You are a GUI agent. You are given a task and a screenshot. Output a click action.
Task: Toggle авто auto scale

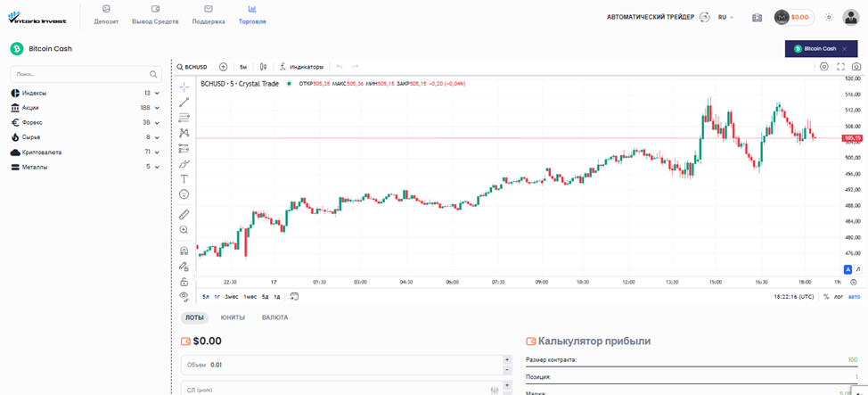point(855,296)
